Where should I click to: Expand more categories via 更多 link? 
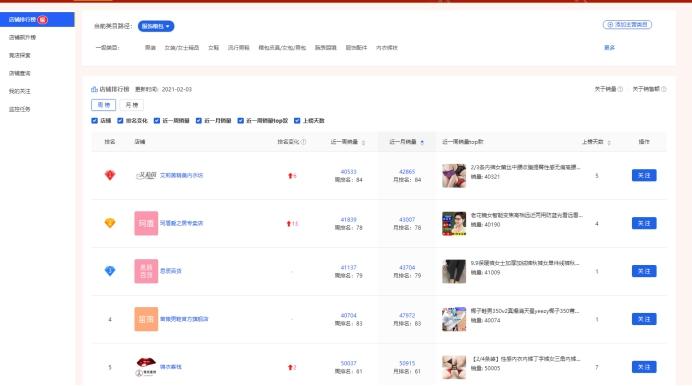click(x=609, y=48)
